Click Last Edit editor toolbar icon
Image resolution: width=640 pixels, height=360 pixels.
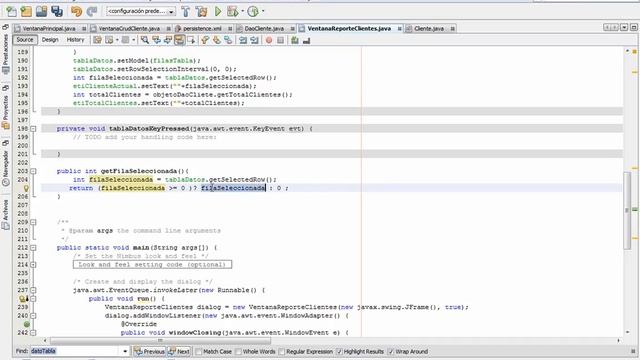(x=97, y=40)
